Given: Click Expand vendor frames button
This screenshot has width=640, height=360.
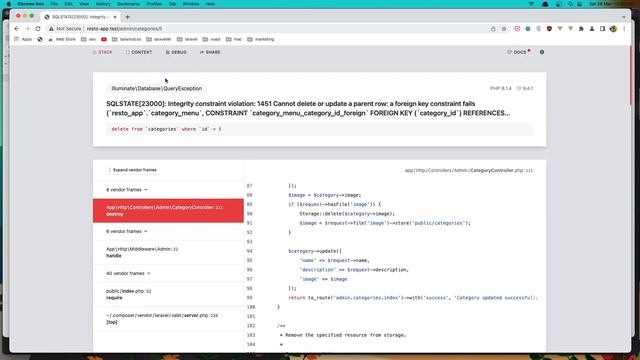Looking at the screenshot, I should 132,170.
